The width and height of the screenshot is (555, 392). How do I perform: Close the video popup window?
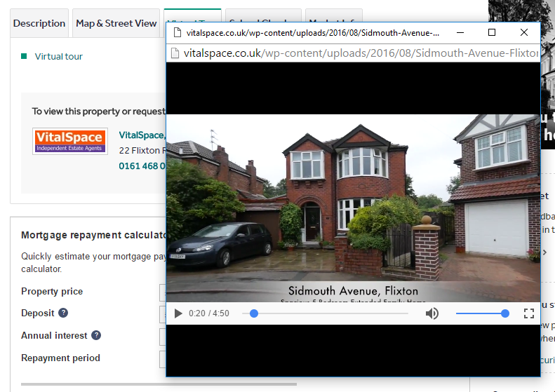tap(524, 32)
